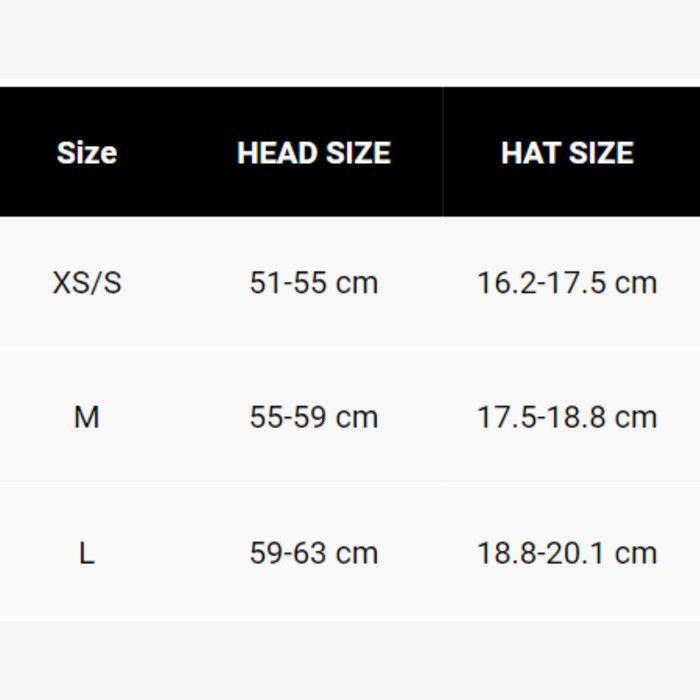Image resolution: width=700 pixels, height=700 pixels.
Task: Select the L size label
Action: point(87,553)
